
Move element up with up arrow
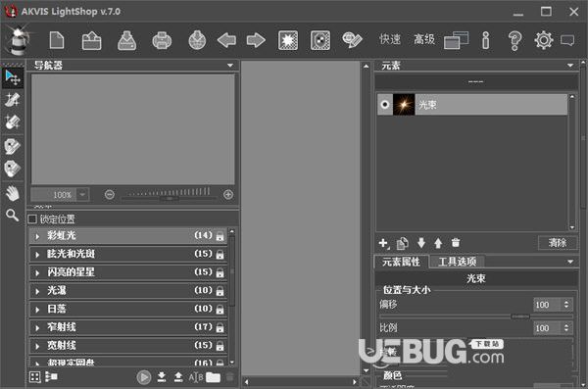coord(438,243)
